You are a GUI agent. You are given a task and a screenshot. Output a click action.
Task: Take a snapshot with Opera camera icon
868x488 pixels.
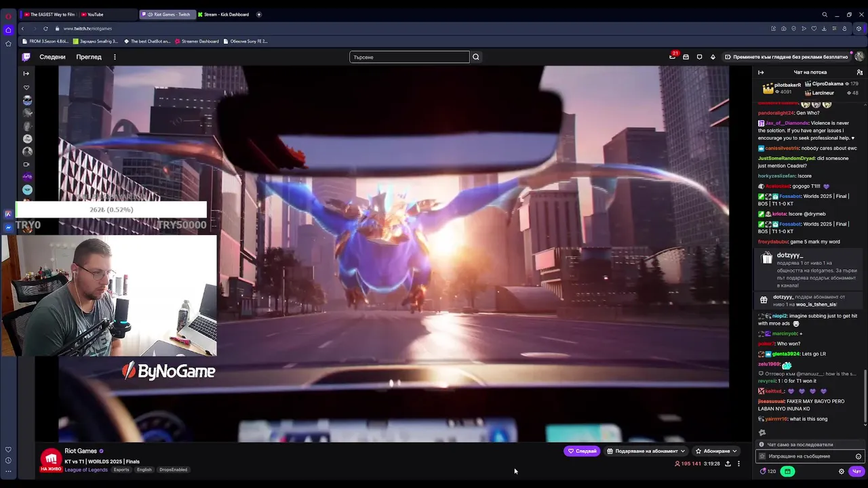[x=783, y=28]
